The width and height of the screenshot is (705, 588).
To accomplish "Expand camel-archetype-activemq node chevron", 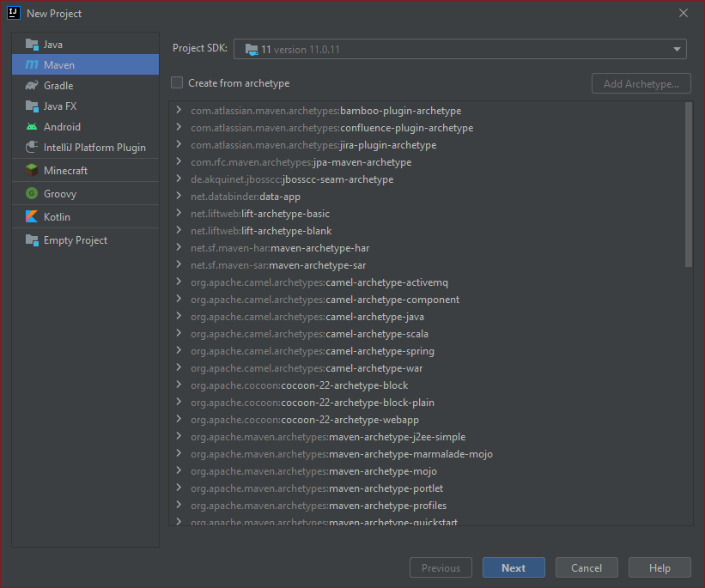I will (179, 282).
